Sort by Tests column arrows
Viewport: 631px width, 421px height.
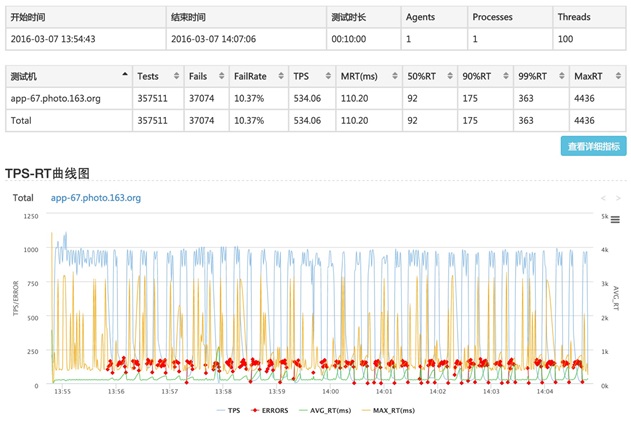(176, 76)
